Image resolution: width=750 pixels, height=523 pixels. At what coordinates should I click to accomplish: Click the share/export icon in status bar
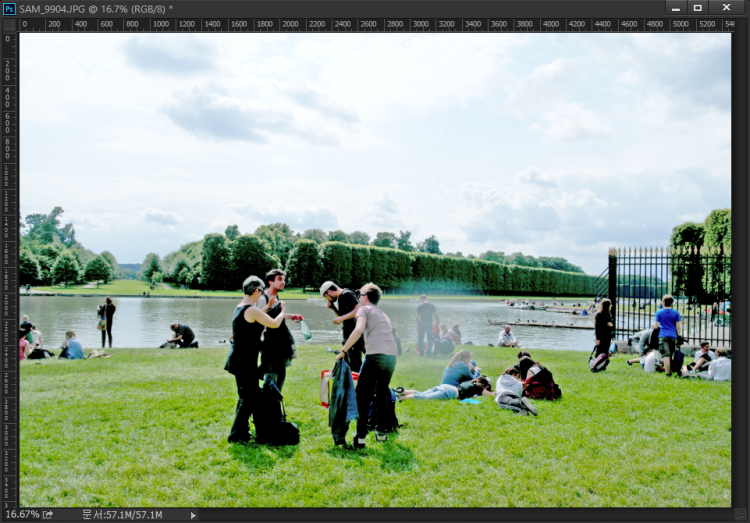click(x=47, y=515)
